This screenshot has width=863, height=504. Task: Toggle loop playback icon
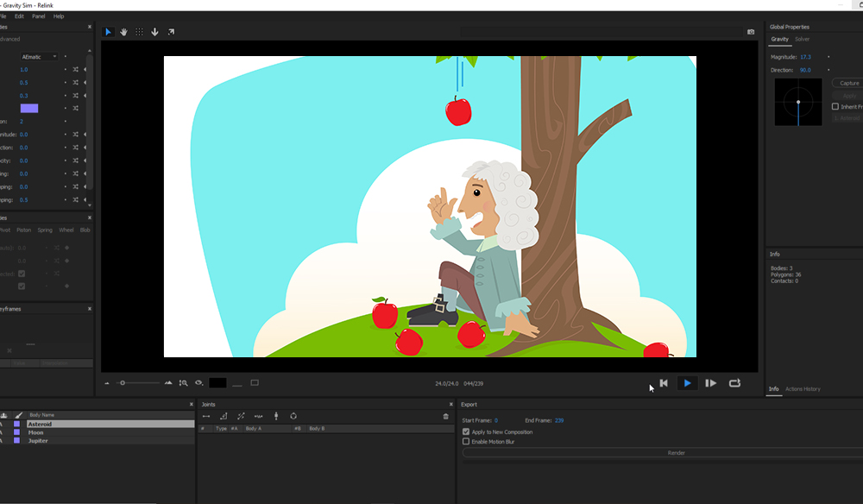pos(734,383)
